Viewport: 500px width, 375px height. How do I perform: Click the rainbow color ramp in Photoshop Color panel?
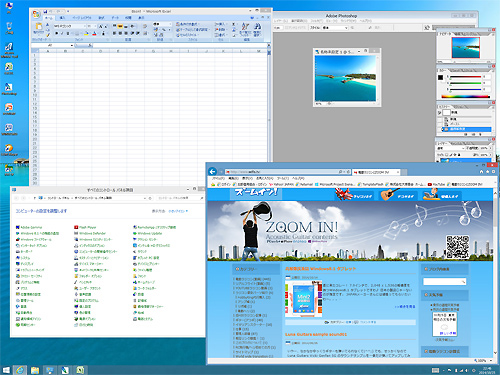click(x=466, y=97)
